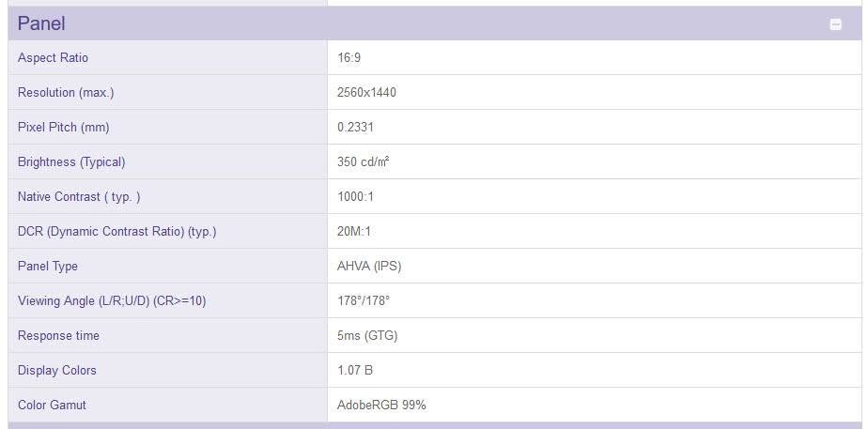The image size is (868, 429).
Task: Click the 1.07 B display colors value
Action: [x=355, y=371]
